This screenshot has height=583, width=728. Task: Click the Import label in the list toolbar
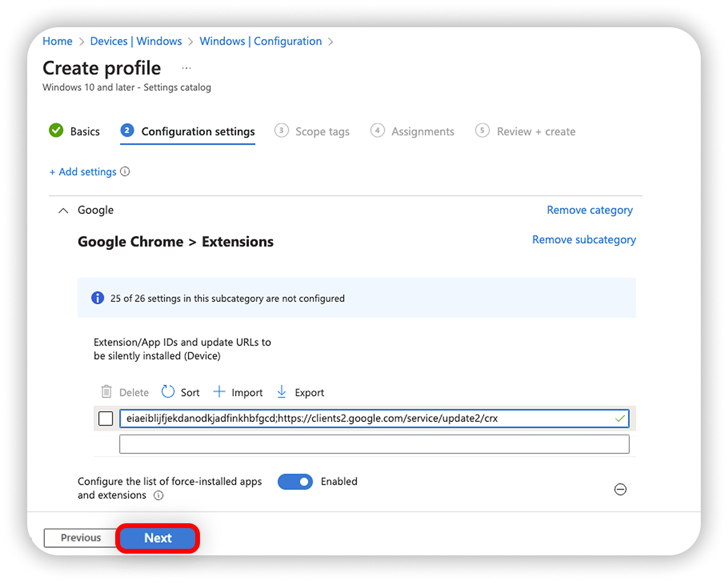[x=247, y=393]
